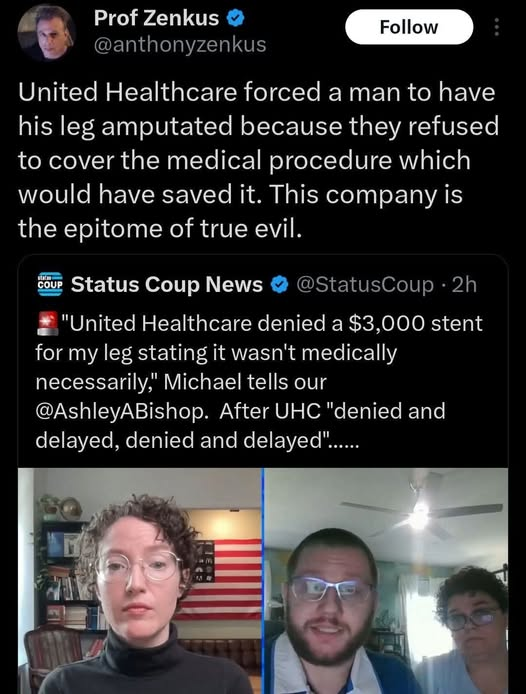Screen dimensions: 526x694
Task: Click Status Coup News verified badge
Action: pos(279,285)
